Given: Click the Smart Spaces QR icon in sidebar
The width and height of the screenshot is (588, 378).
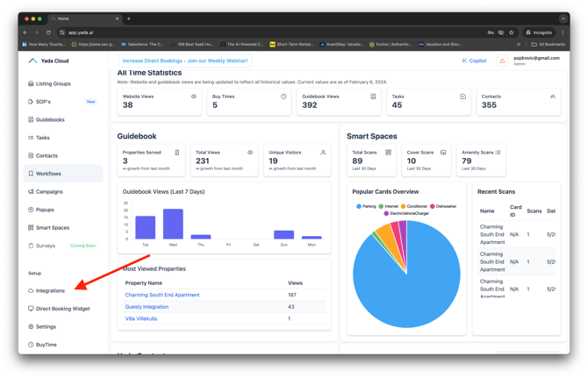Looking at the screenshot, I should tap(32, 228).
